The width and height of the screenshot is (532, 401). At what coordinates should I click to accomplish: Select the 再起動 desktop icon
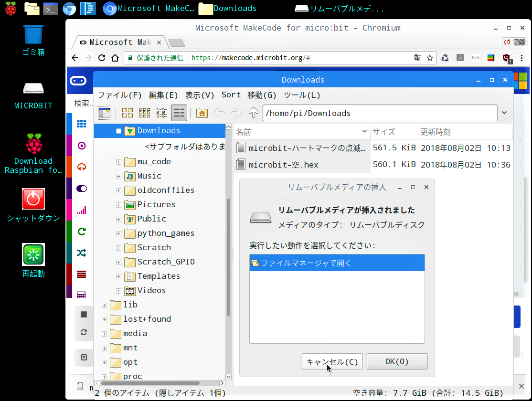33,261
